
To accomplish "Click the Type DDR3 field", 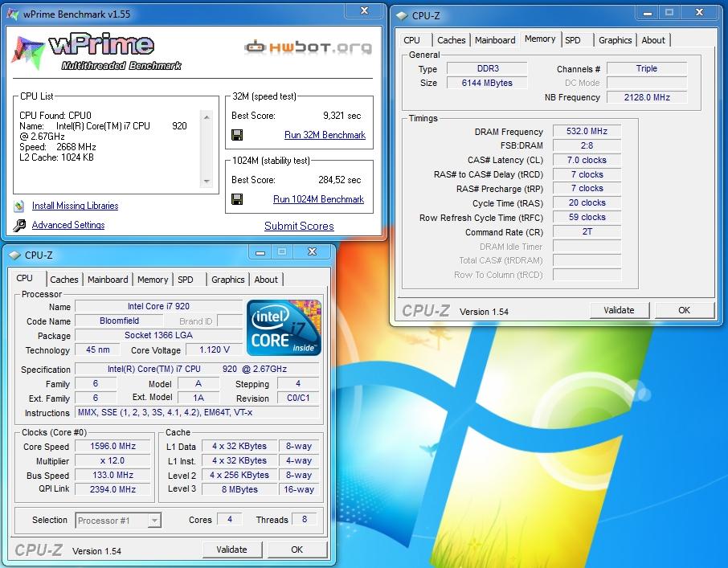I will (488, 68).
